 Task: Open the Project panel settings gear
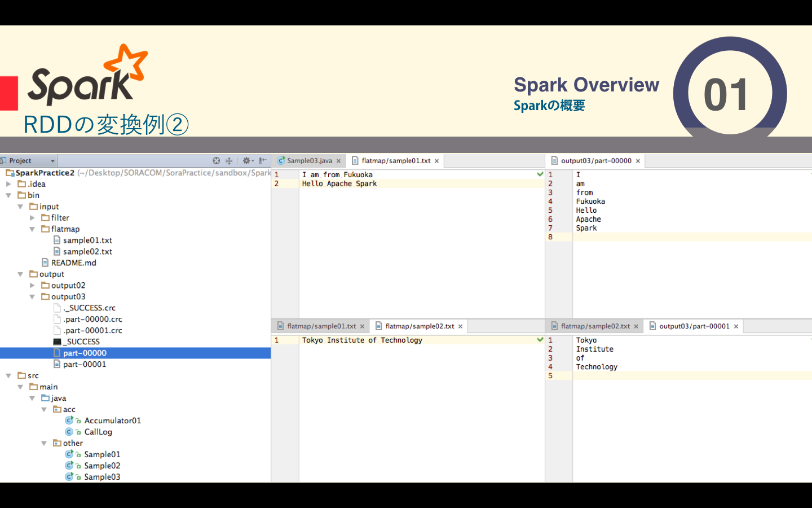246,160
